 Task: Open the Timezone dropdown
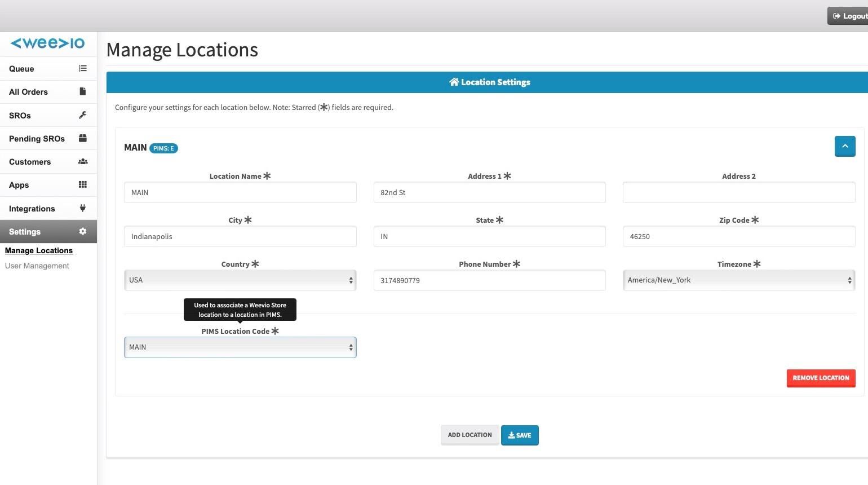pyautogui.click(x=738, y=280)
